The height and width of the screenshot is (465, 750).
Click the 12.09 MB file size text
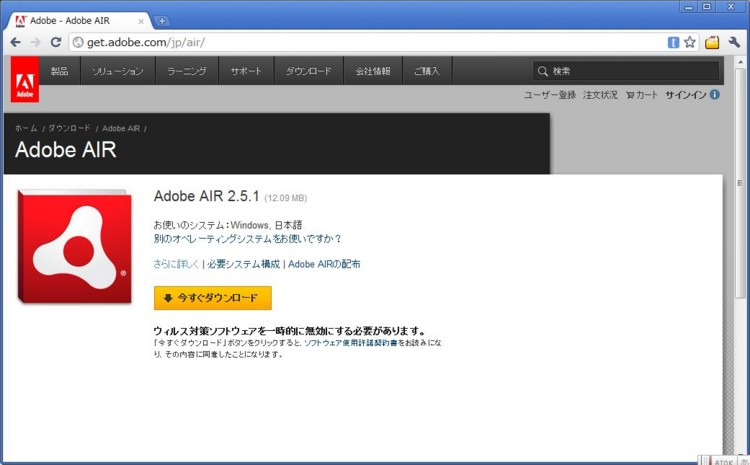[x=286, y=198]
